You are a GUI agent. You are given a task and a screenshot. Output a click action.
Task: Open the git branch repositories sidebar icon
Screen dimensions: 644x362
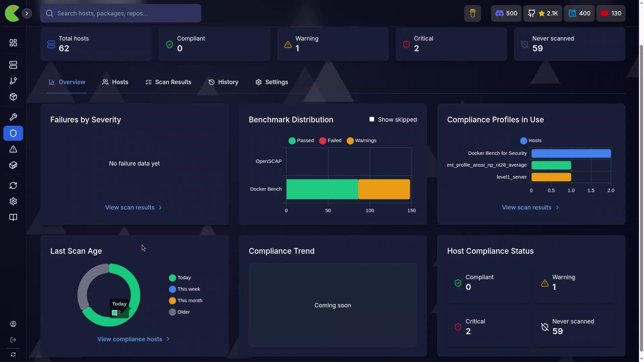[13, 81]
